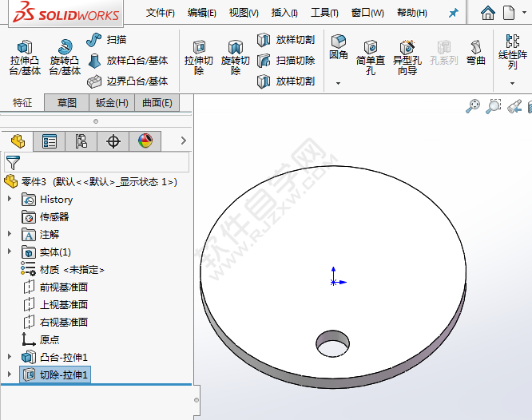The width and height of the screenshot is (532, 420).
Task: Expand the 注解 (Annotations) folder
Action: point(10,234)
